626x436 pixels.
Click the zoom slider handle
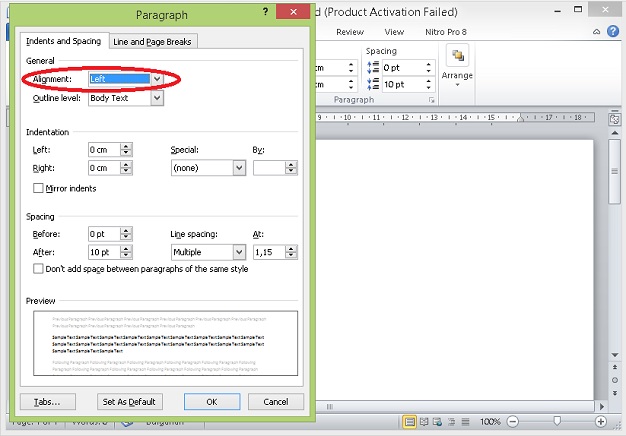(x=557, y=422)
